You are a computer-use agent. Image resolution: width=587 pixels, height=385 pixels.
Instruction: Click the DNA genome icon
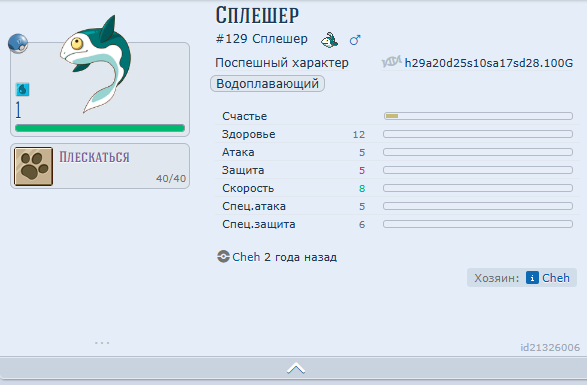(x=392, y=62)
